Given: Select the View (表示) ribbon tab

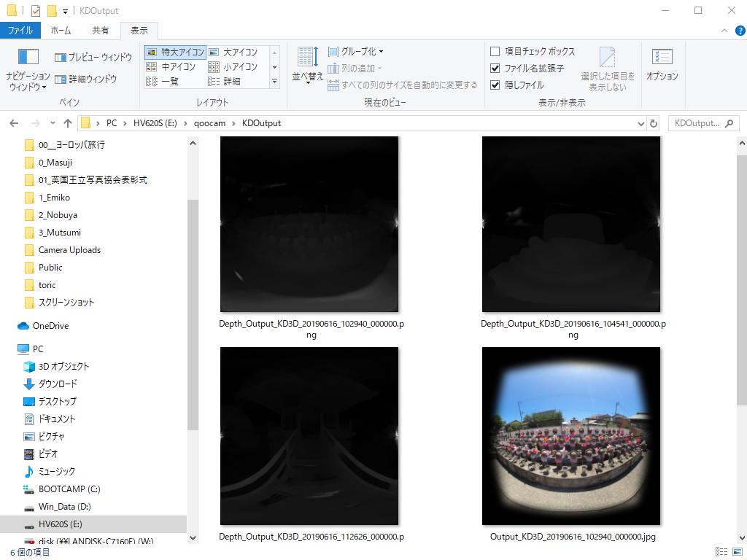Looking at the screenshot, I should pyautogui.click(x=139, y=31).
